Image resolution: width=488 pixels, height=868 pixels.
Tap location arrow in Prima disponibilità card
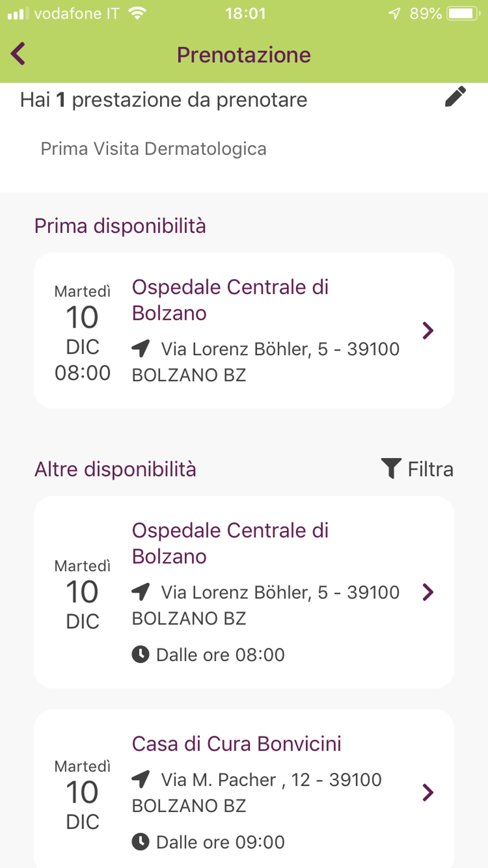pos(141,348)
